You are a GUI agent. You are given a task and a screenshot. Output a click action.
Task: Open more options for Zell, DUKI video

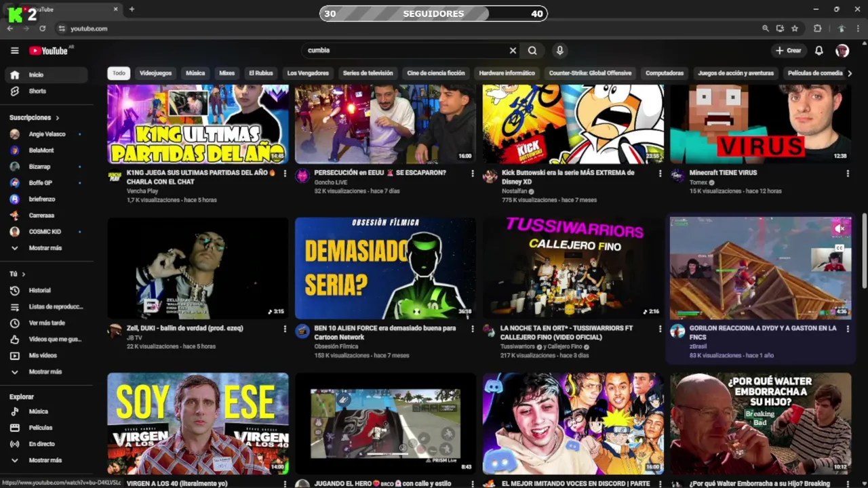[x=285, y=329]
